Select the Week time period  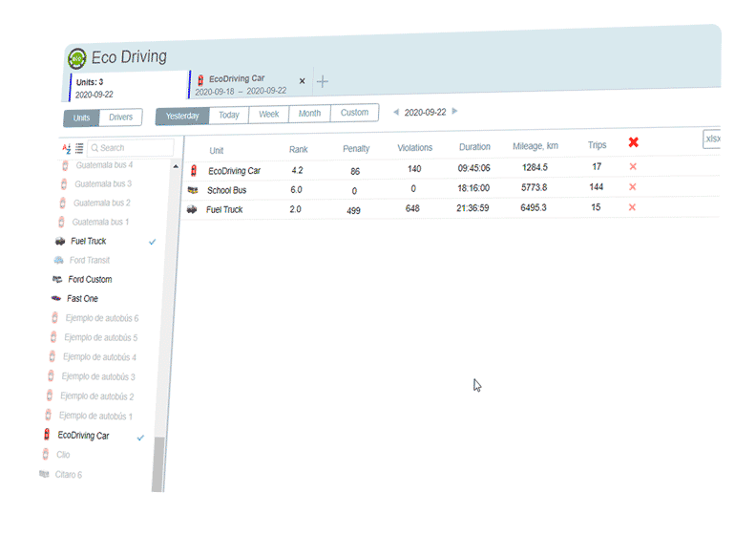coord(269,114)
